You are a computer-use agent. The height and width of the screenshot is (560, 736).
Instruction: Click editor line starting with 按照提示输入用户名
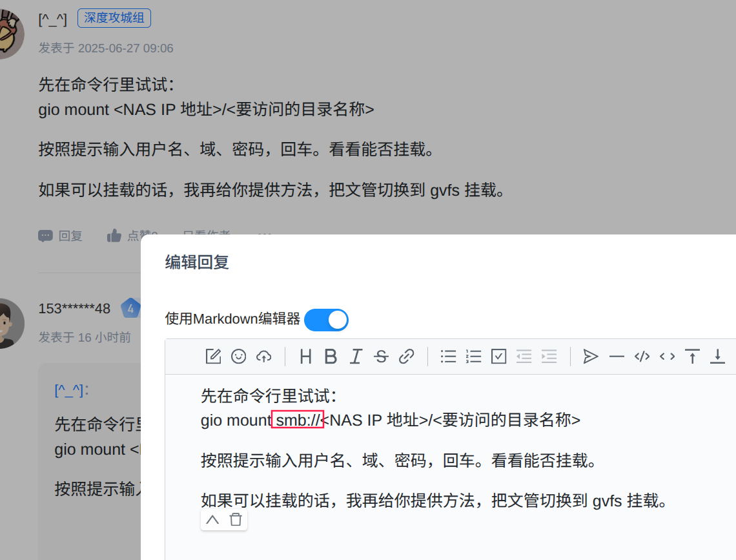pos(398,461)
